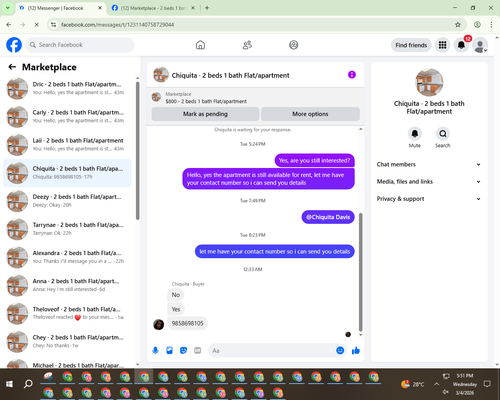
Task: Expand Media, files and links section
Action: [x=429, y=182]
